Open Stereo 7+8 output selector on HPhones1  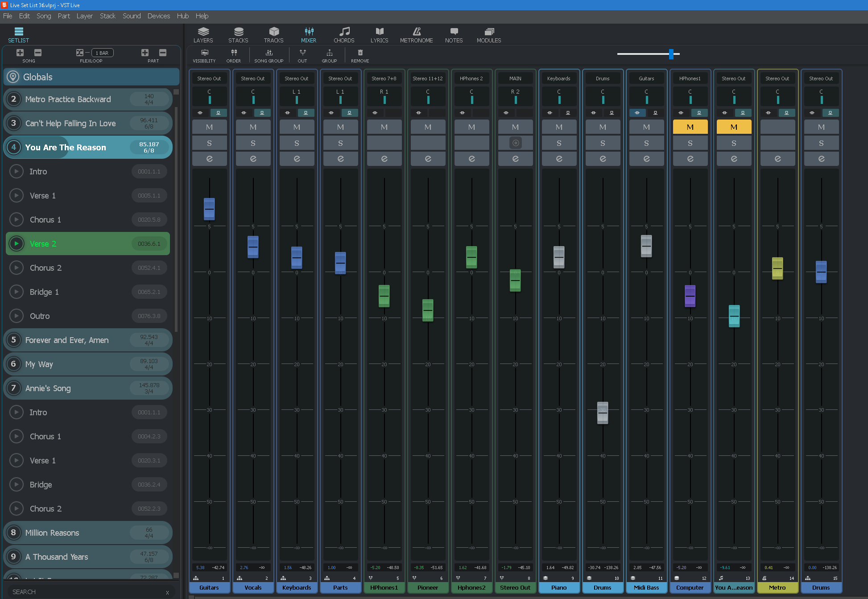click(x=384, y=78)
